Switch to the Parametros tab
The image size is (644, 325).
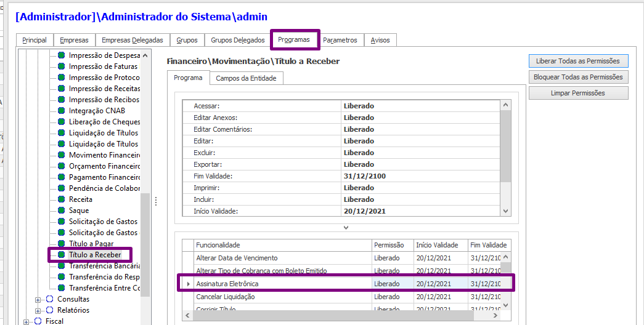[340, 40]
